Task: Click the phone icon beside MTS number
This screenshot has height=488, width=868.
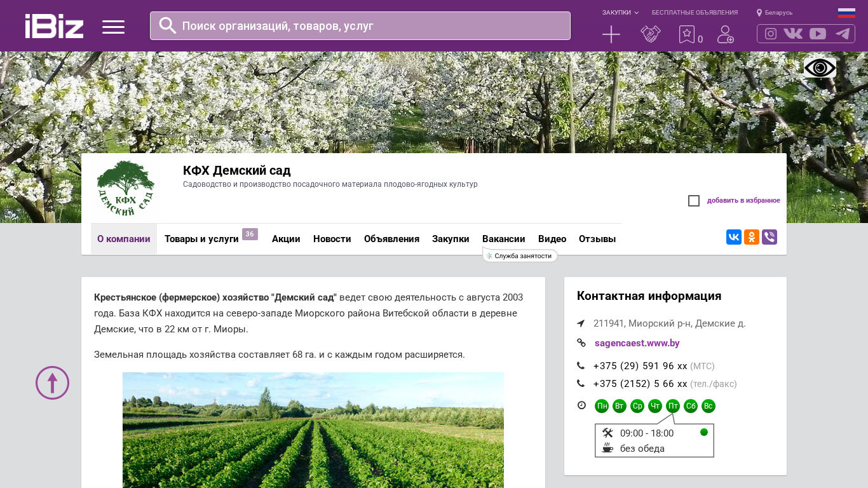Action: click(581, 366)
